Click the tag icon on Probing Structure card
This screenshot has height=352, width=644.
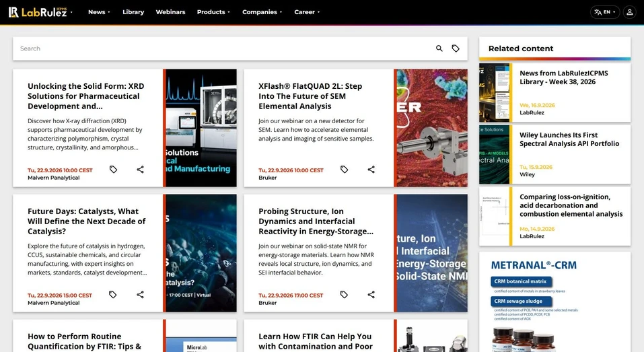click(x=344, y=295)
